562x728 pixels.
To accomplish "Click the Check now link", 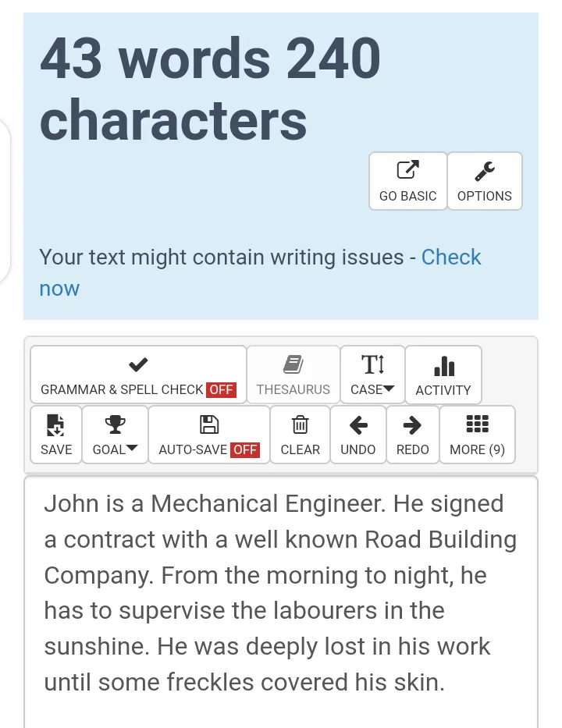I will (x=451, y=257).
